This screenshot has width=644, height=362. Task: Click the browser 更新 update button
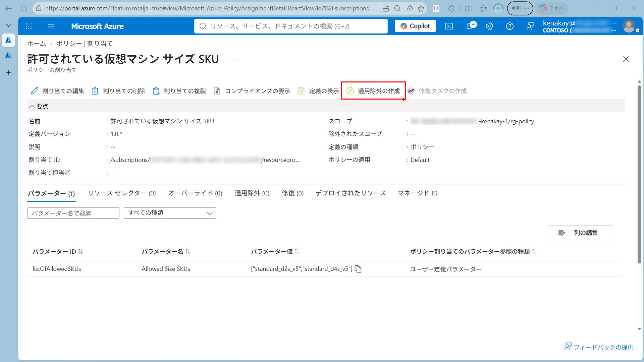pyautogui.click(x=520, y=8)
